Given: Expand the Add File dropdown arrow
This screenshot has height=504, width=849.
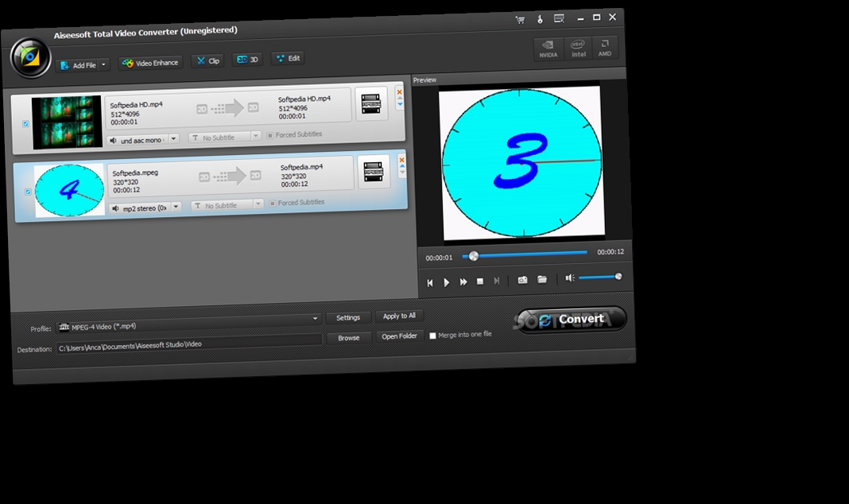Looking at the screenshot, I should [x=103, y=65].
